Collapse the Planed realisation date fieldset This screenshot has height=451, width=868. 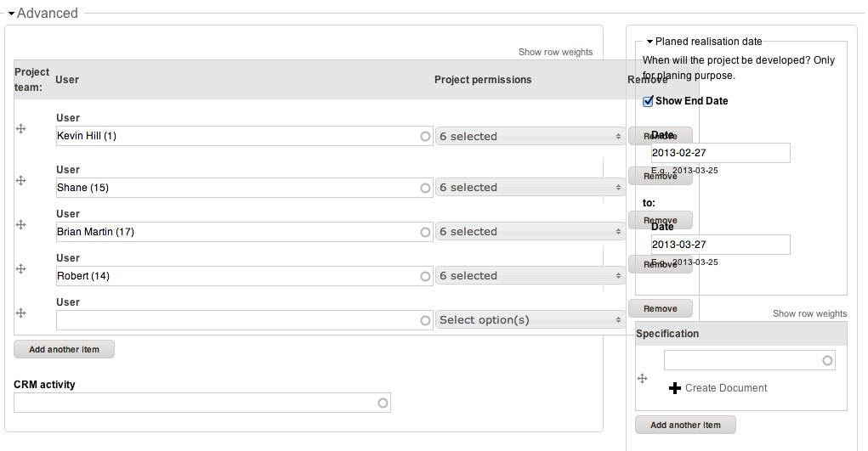pyautogui.click(x=650, y=41)
